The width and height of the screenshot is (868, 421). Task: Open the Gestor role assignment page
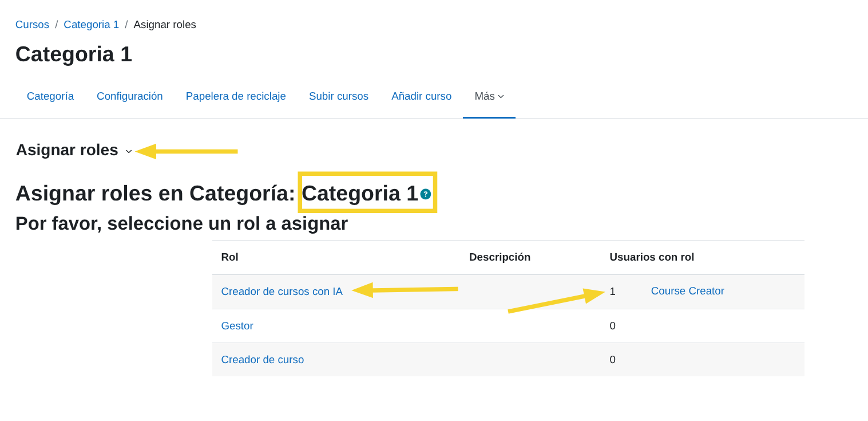[x=237, y=325]
